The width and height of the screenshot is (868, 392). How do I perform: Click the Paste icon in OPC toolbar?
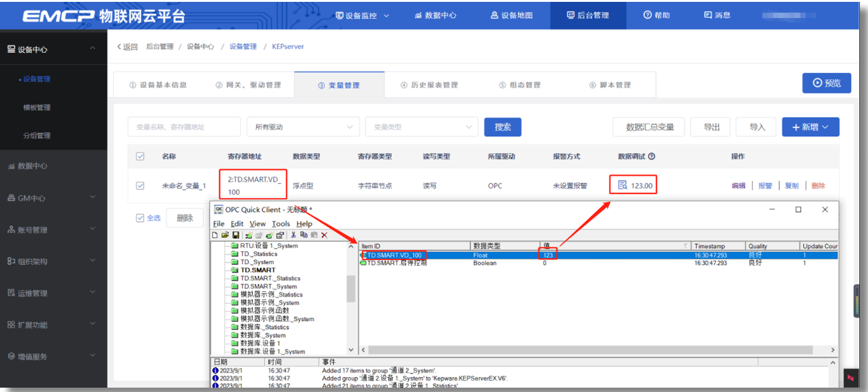[314, 235]
